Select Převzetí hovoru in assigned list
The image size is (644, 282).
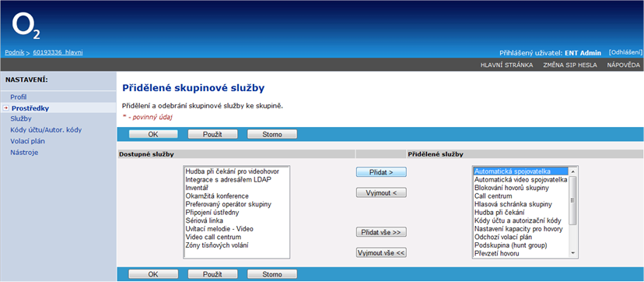[496, 253]
